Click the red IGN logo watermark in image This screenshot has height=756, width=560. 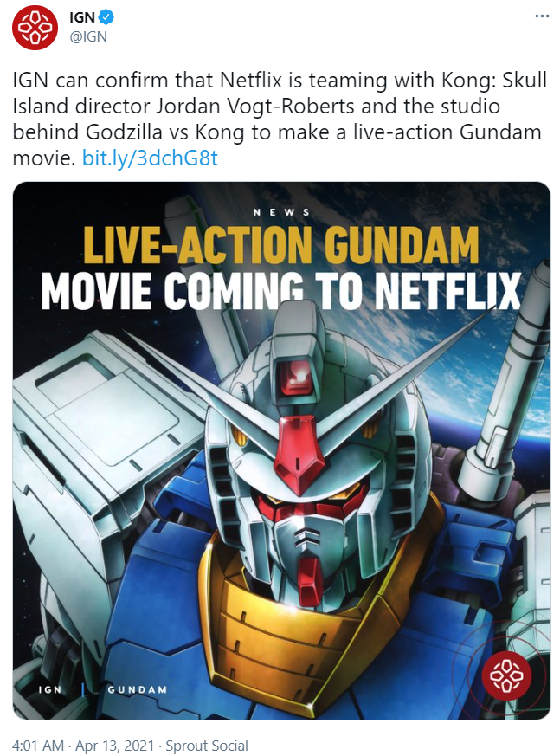pyautogui.click(x=506, y=675)
